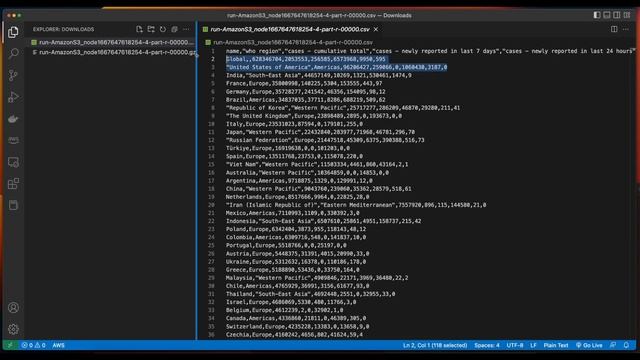This screenshot has width=640, height=360.
Task: Change language mode Plain Text
Action: [556, 345]
